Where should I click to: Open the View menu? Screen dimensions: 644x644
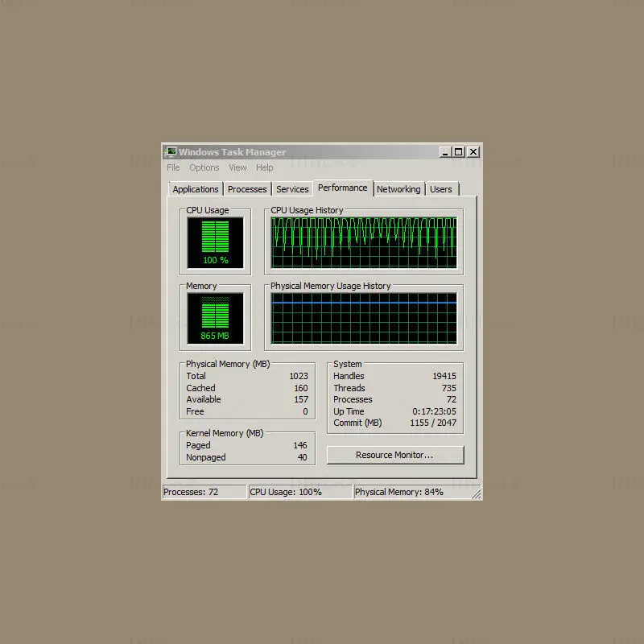coord(237,167)
